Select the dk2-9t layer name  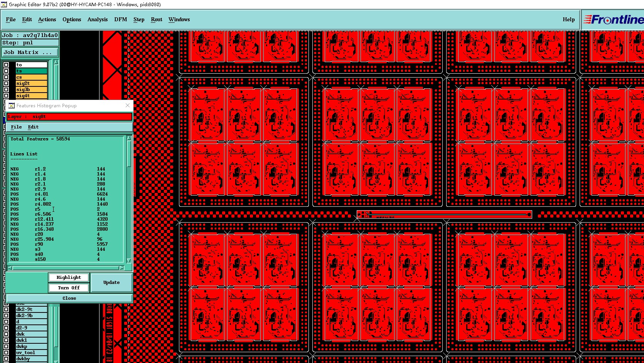pyautogui.click(x=31, y=309)
